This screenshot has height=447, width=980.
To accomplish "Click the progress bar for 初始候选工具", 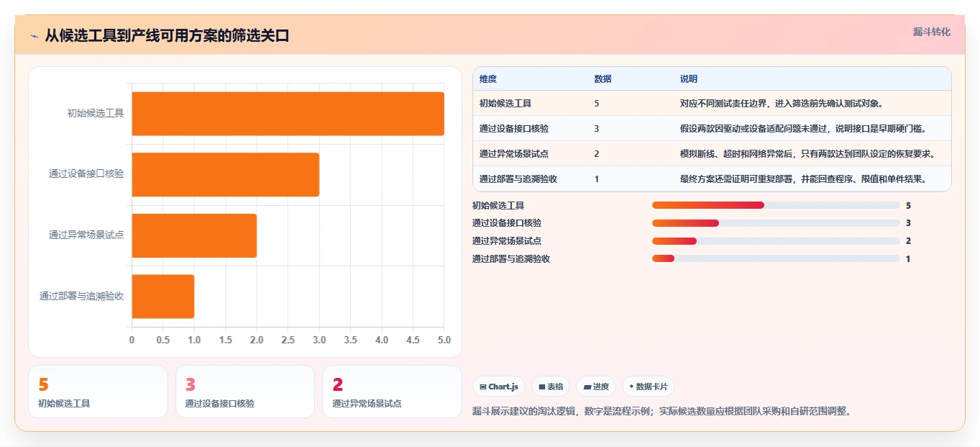I will tap(776, 205).
